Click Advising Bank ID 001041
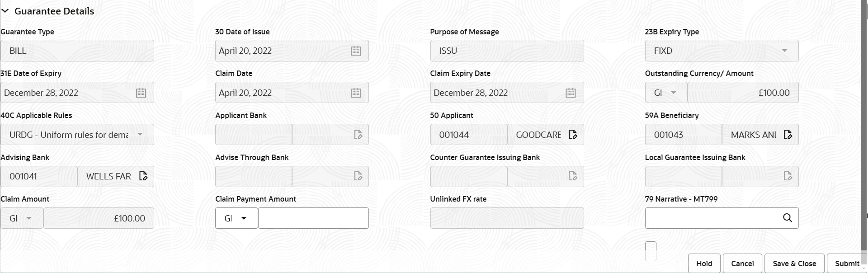Image resolution: width=868 pixels, height=273 pixels. [x=39, y=176]
